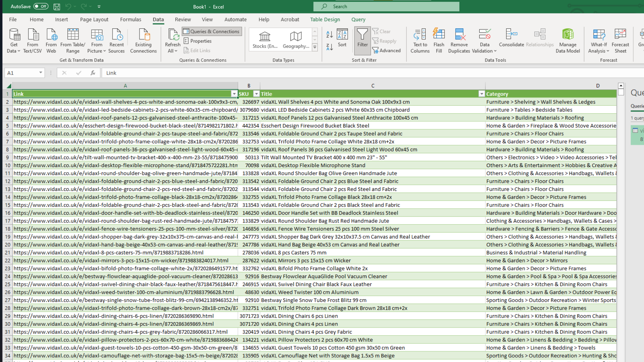
Task: Click 'vidaXL 8 pcs Casters 75 mm' cell
Action: 373,252
